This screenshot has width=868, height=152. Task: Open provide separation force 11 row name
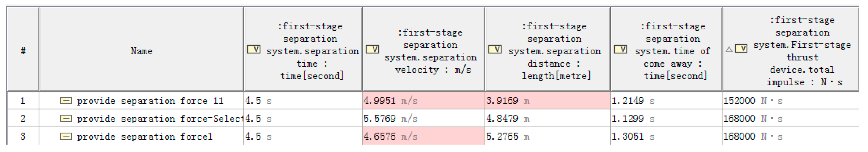click(150, 101)
